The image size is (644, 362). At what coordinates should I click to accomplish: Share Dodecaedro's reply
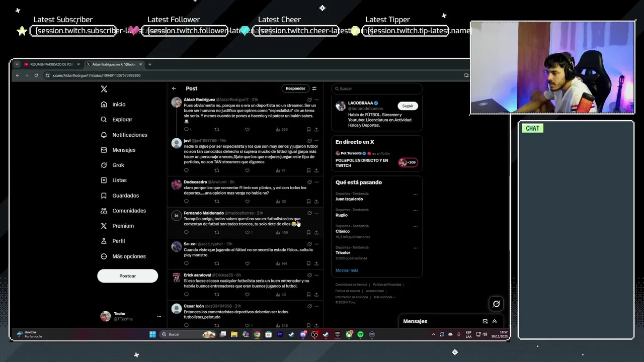(x=316, y=201)
